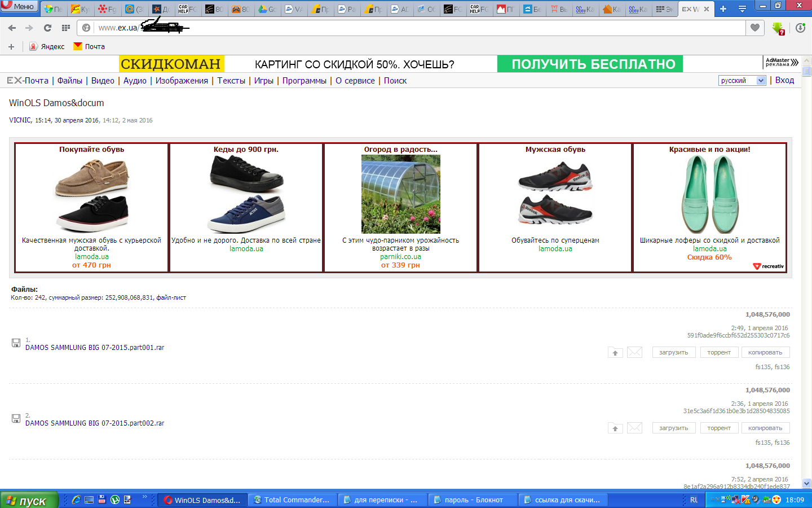Add a bookmark with the plus icon

11,46
